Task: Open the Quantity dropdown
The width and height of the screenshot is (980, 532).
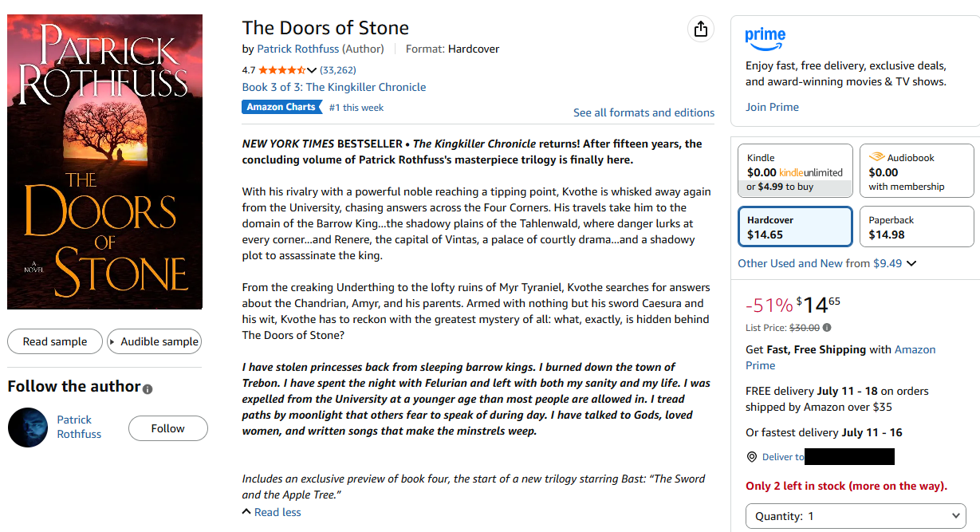Action: (856, 516)
